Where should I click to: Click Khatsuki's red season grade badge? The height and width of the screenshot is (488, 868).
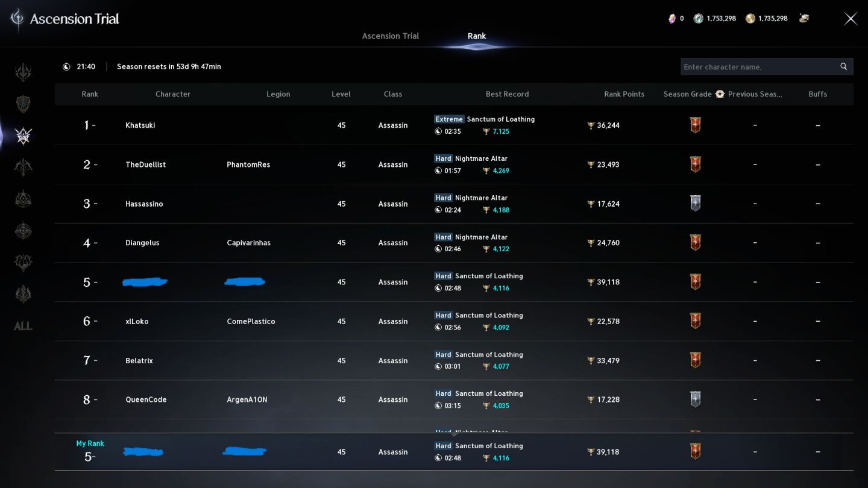(695, 125)
